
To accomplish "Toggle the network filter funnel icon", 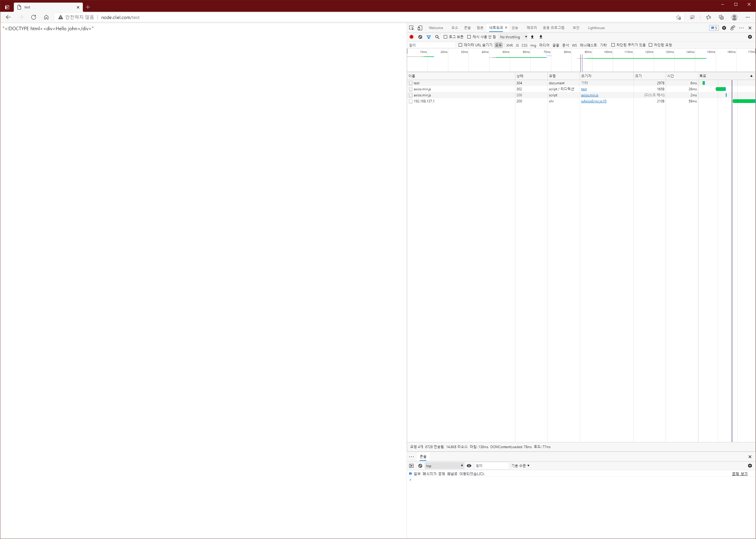I will [x=429, y=37].
